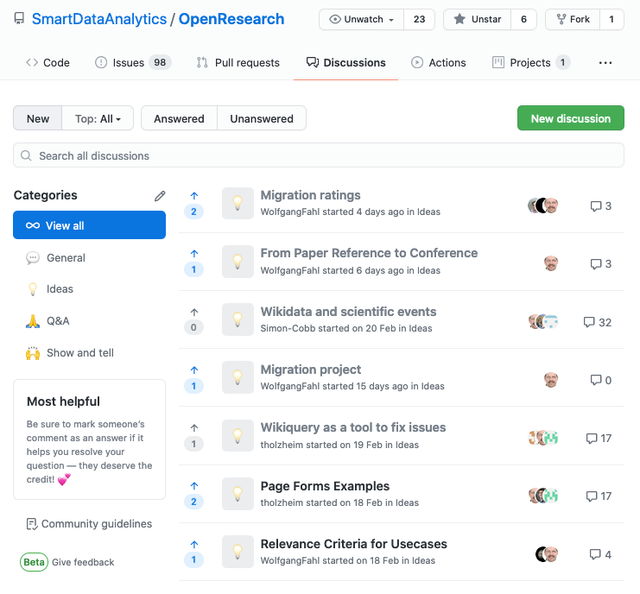
Task: Select the View all category
Action: pos(89,225)
